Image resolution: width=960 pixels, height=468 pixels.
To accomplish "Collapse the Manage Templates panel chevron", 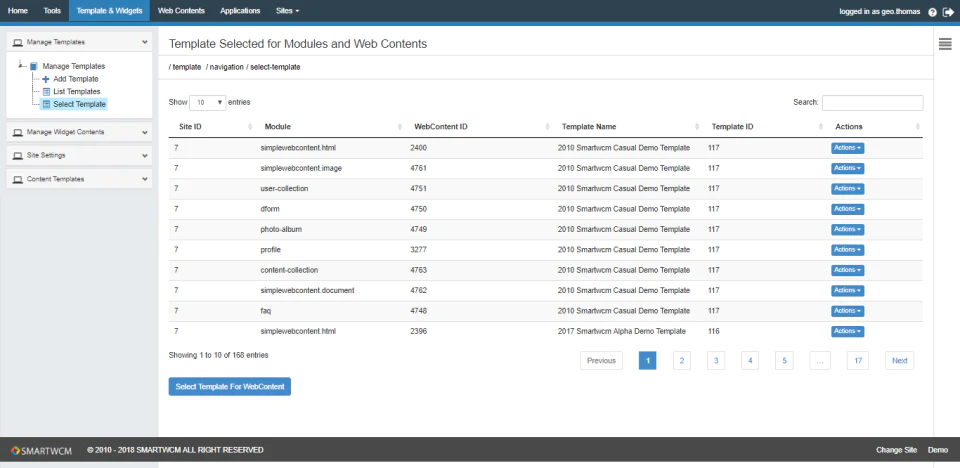I will pyautogui.click(x=144, y=42).
